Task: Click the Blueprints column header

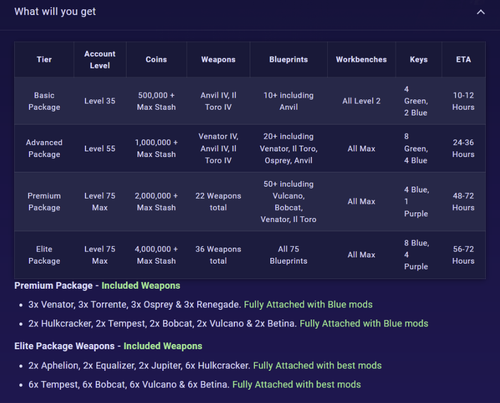Action: [288, 59]
